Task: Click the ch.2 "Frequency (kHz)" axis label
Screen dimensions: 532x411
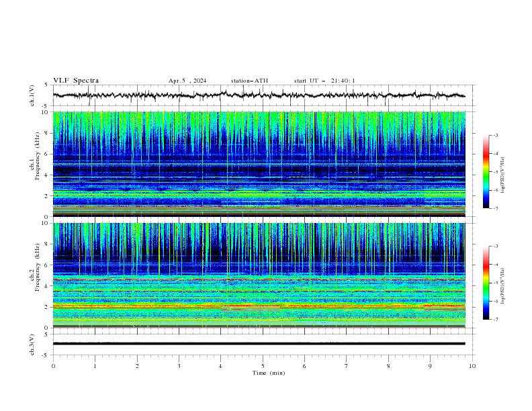Action: tap(38, 267)
